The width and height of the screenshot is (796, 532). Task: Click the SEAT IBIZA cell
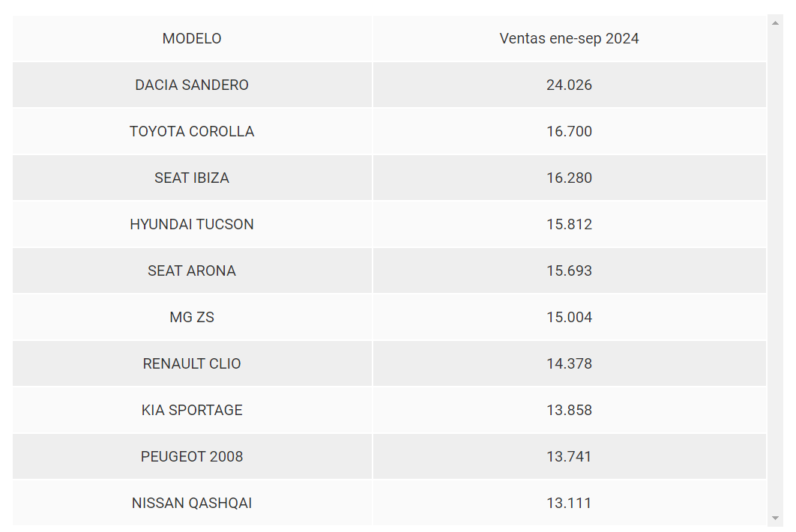coord(192,178)
